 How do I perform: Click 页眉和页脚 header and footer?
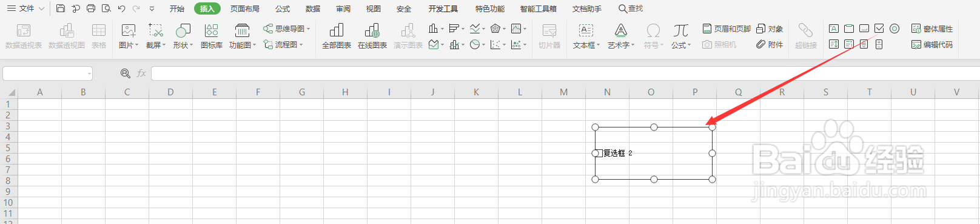(x=727, y=29)
